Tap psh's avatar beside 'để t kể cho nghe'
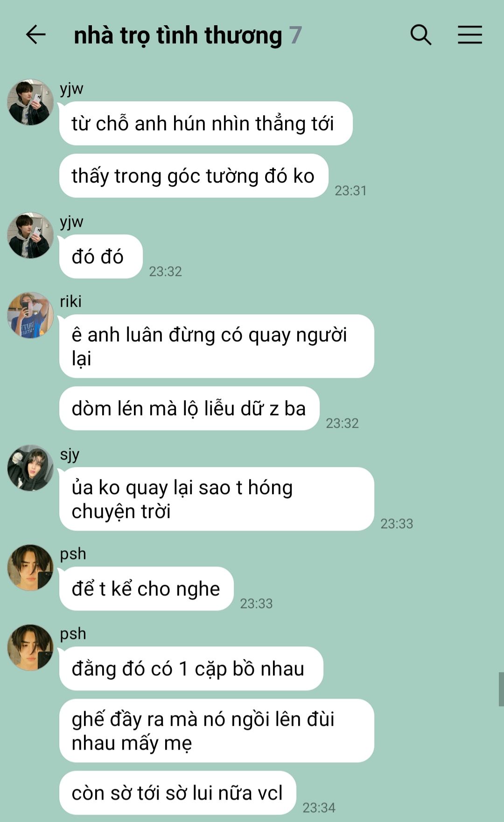 (30, 567)
